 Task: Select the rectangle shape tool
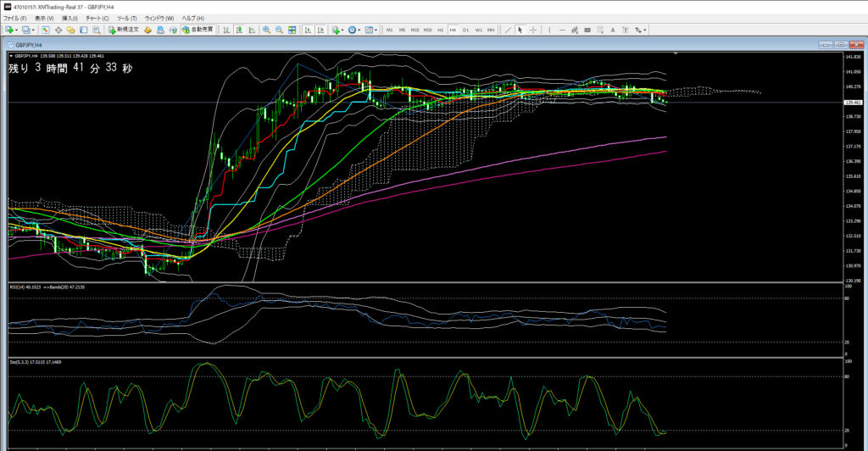point(587,30)
